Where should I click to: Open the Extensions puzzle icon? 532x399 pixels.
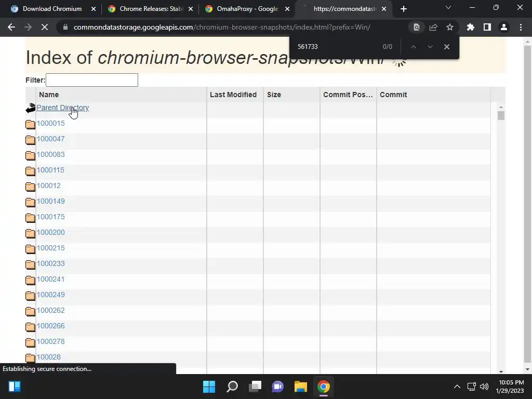(x=470, y=27)
